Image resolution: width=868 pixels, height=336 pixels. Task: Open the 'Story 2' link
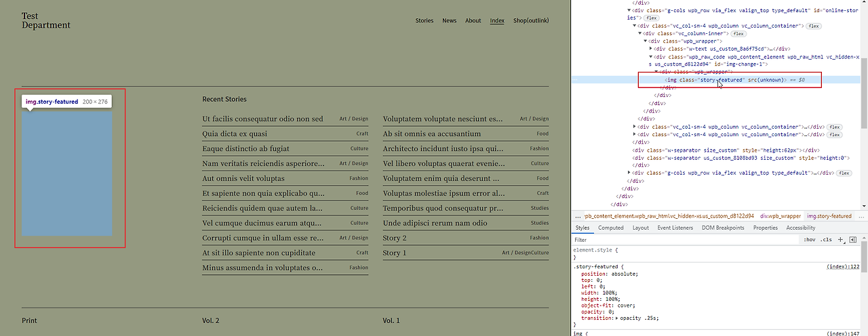[395, 238]
